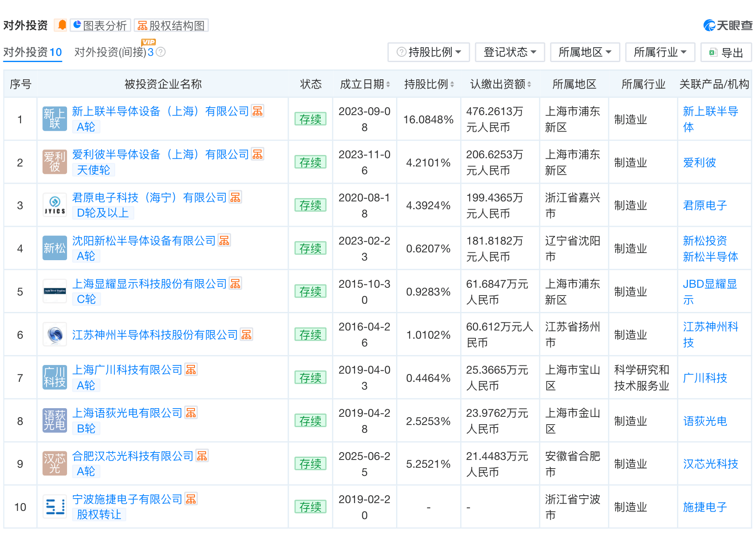Open 合肥汉芯光科技有限公司 link

[x=133, y=456]
